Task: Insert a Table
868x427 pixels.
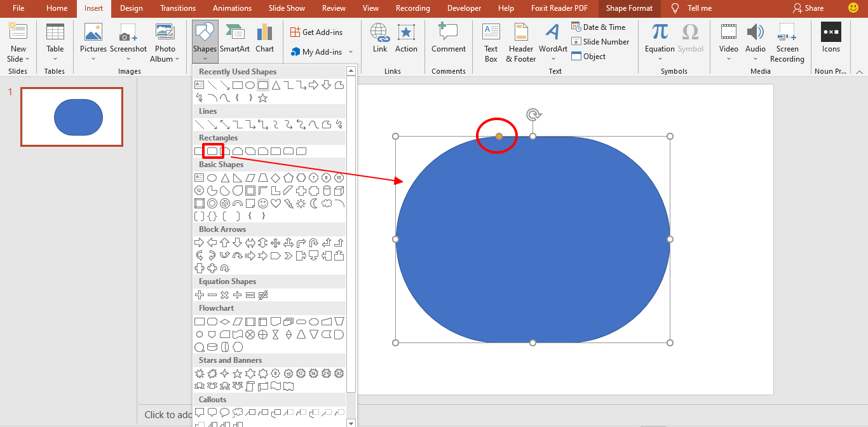Action: (x=55, y=38)
